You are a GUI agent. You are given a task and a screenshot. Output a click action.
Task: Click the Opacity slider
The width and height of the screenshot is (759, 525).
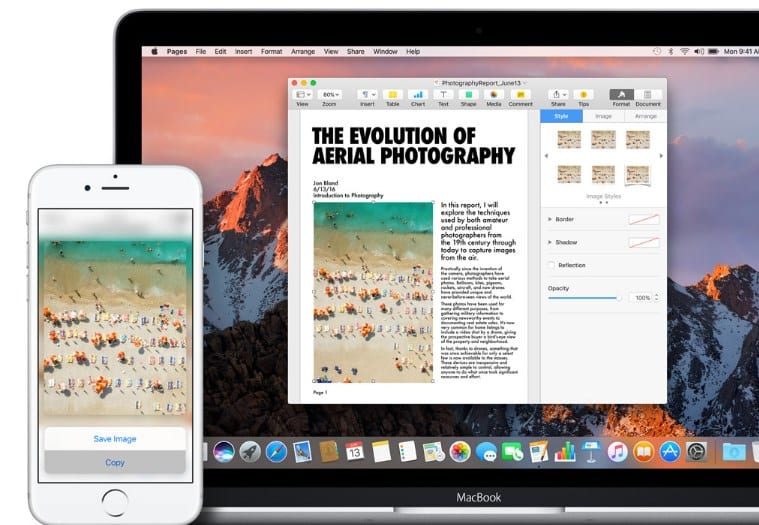(x=584, y=297)
